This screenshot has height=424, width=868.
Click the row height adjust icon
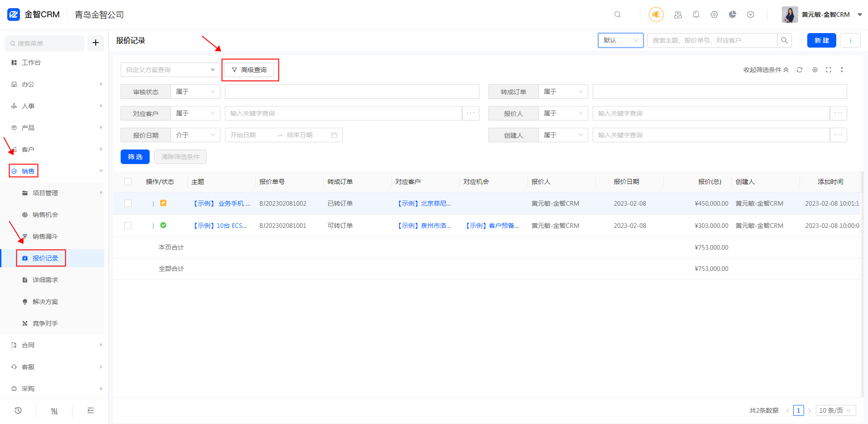click(842, 70)
